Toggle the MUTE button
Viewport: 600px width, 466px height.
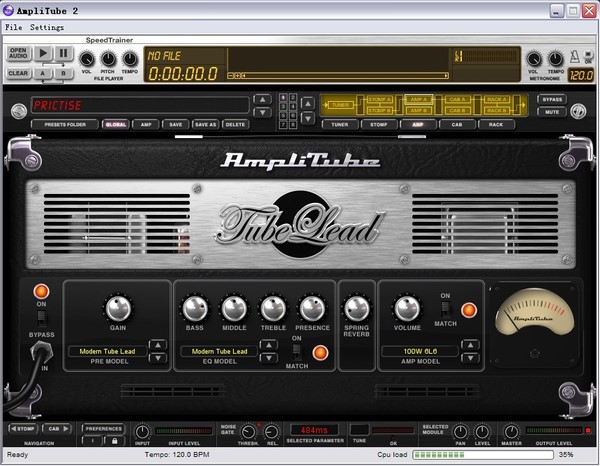[x=552, y=112]
